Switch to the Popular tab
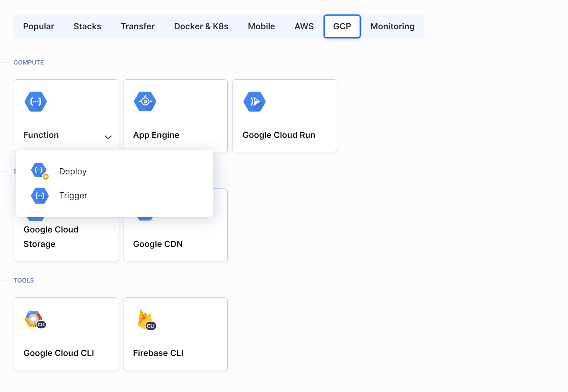The image size is (568, 392). coord(38,26)
